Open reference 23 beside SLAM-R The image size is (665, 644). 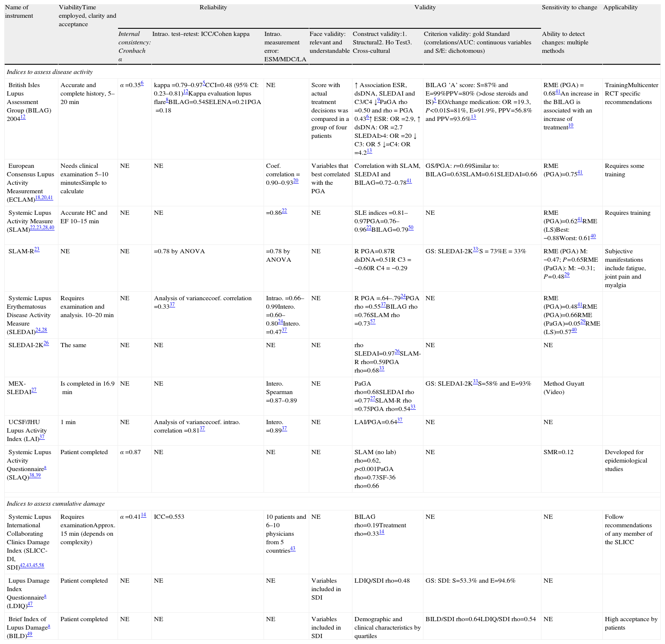click(37, 249)
